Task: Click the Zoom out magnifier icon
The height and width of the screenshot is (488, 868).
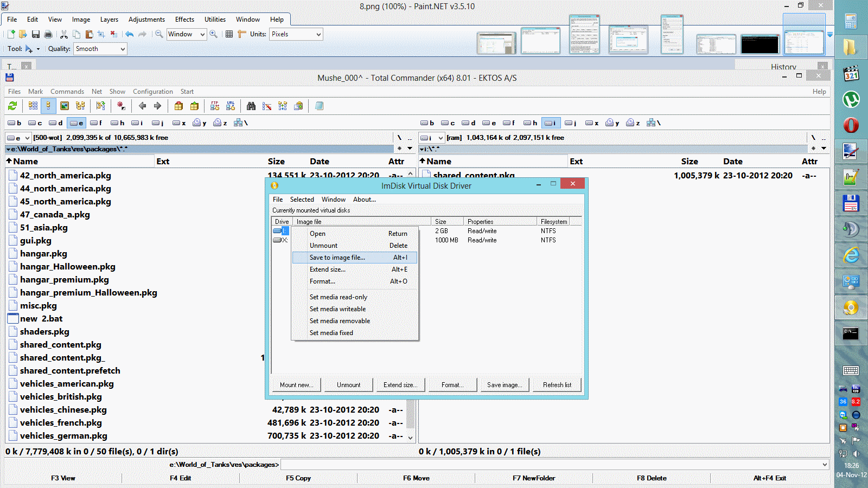Action: (159, 34)
